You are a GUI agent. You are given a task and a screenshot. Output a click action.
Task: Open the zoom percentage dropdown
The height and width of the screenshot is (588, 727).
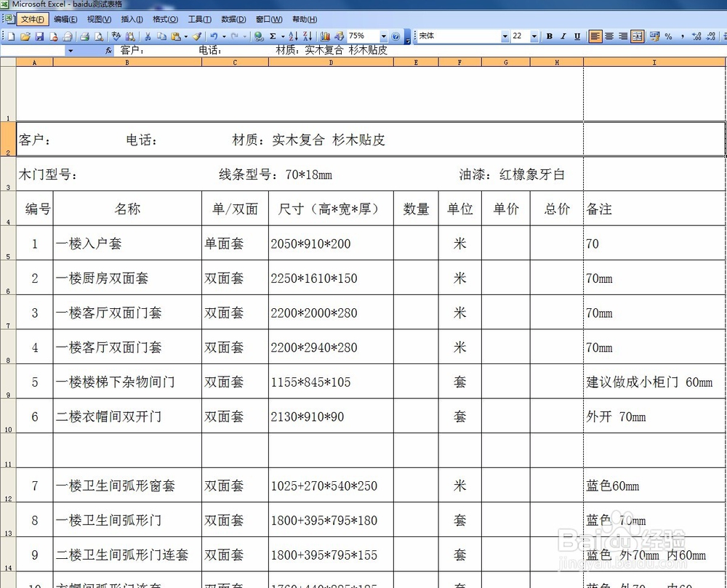tap(383, 36)
